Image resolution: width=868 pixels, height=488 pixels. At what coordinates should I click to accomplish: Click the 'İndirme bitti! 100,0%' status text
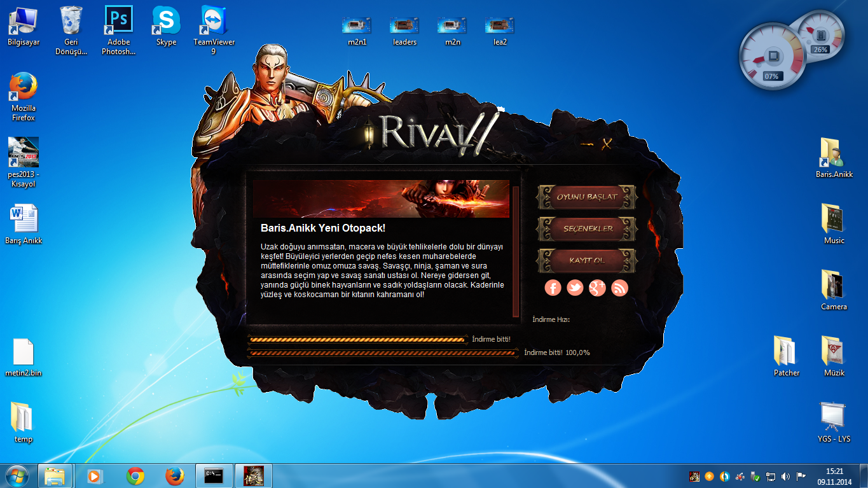coord(557,352)
